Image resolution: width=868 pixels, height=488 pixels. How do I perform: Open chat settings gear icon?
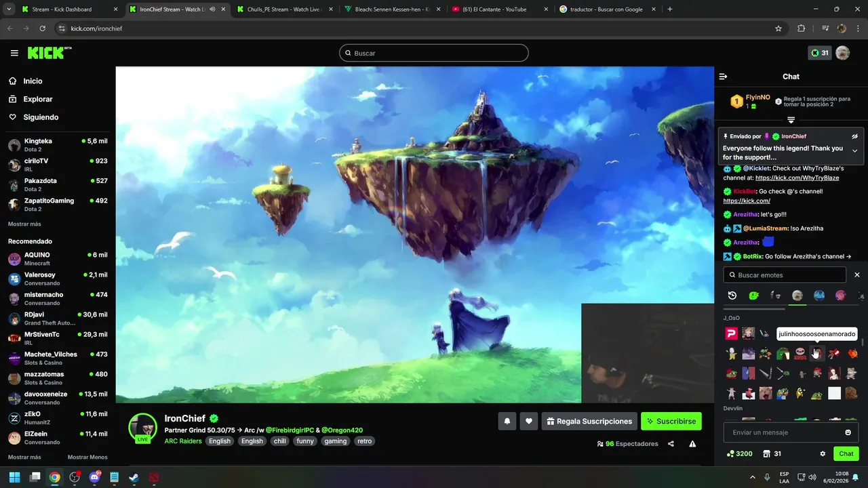point(823,454)
